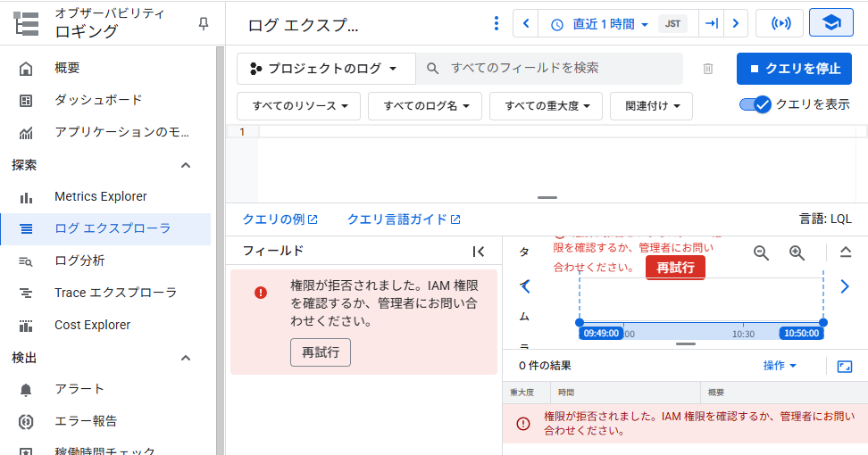Screen dimensions: 868x455
Task: Click the Trace エクスプローラ icon
Action: [x=26, y=293]
